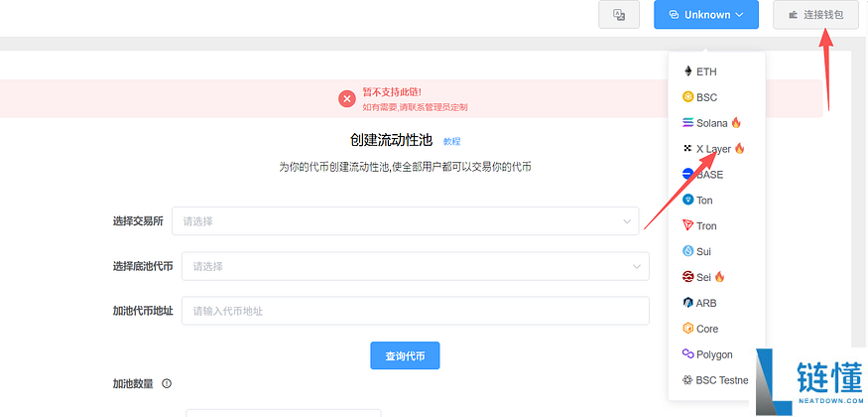Click the fire icon beside Solana
Viewport: 868px width, 417px height.
[736, 123]
